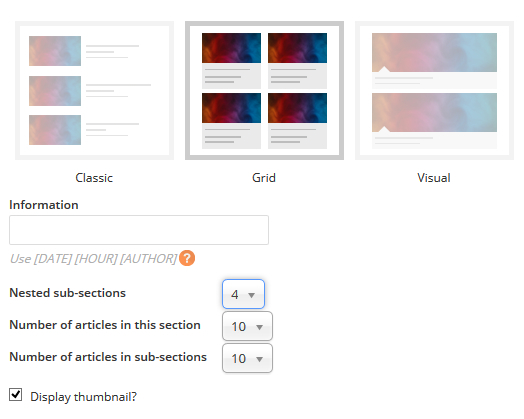Screen dimensions: 524x419
Task: Open the Nested sub-sections dropdown
Action: point(243,294)
